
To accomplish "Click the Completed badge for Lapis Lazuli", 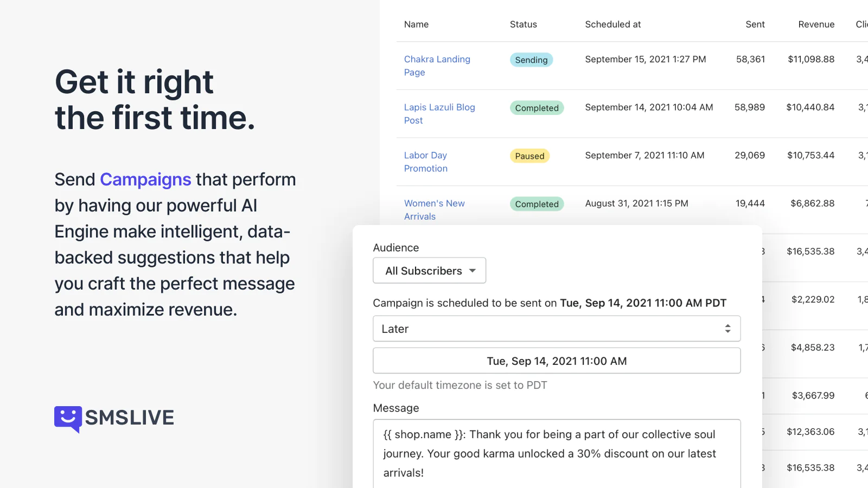I will tap(537, 108).
